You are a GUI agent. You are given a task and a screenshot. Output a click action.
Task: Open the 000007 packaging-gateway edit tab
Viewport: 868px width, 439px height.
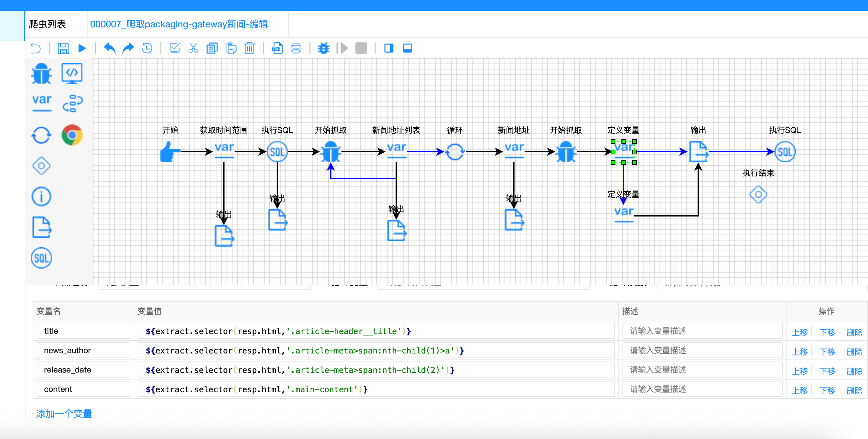click(179, 24)
